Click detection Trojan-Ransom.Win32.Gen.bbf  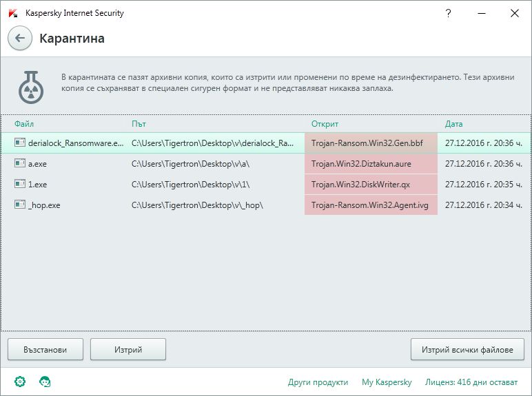coord(367,143)
